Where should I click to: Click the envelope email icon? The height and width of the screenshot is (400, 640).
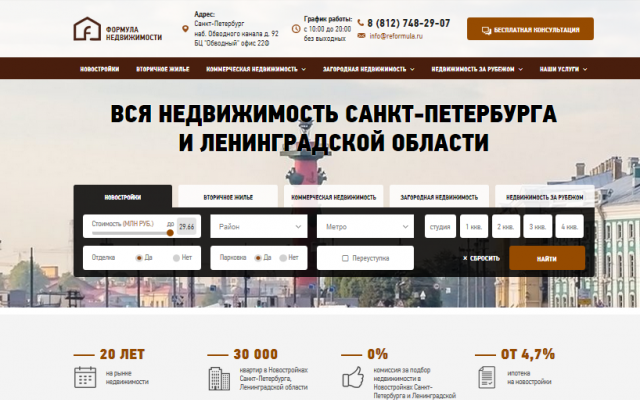pos(361,36)
